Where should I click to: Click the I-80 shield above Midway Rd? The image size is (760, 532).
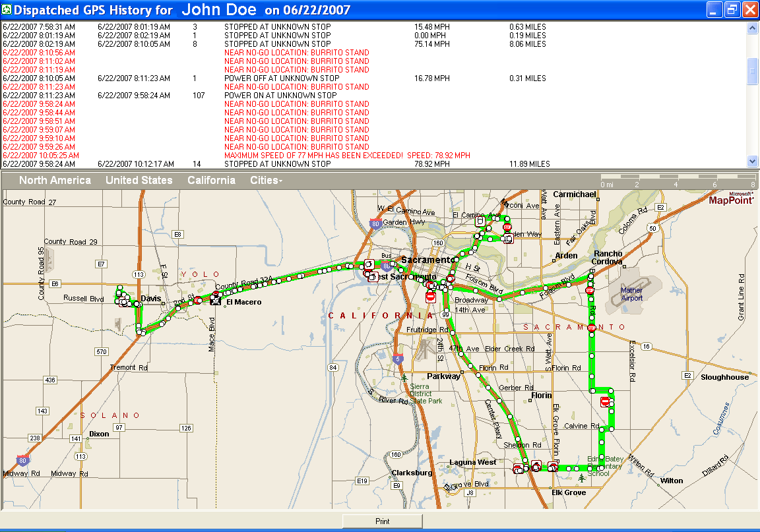(x=23, y=460)
